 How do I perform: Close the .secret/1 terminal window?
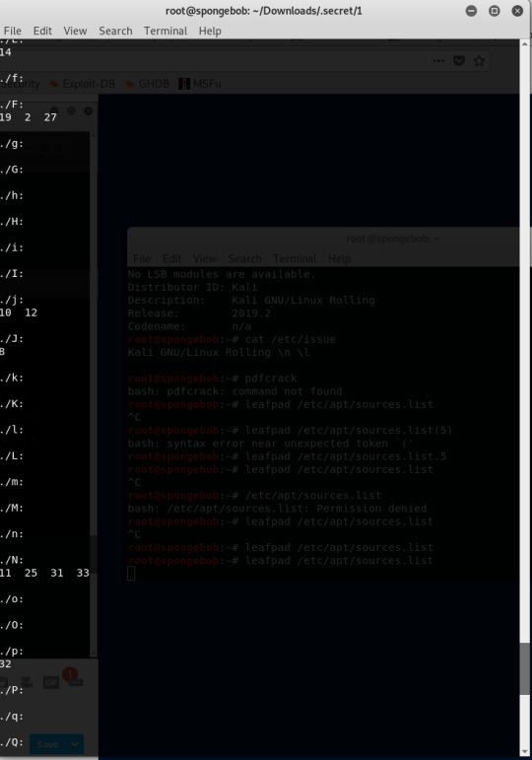[x=517, y=11]
